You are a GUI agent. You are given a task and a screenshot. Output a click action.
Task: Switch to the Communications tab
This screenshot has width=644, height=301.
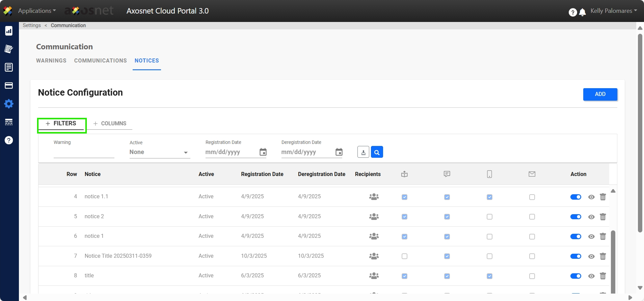coord(100,61)
